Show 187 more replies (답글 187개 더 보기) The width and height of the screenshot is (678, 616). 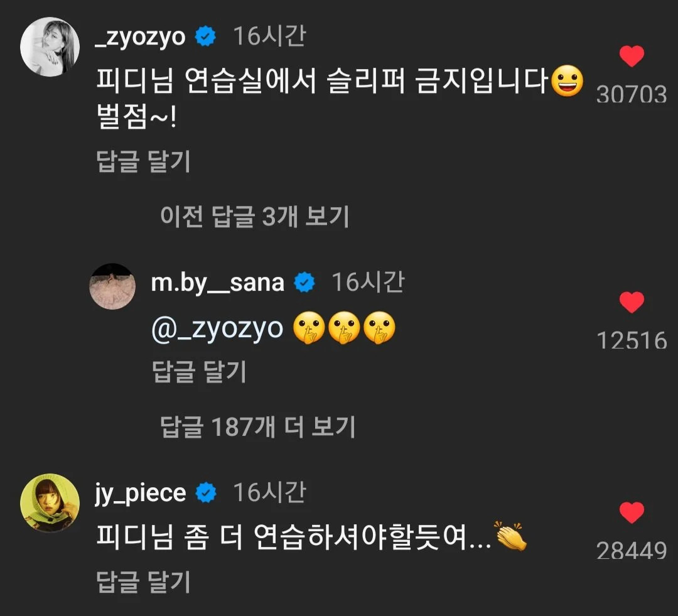(257, 428)
